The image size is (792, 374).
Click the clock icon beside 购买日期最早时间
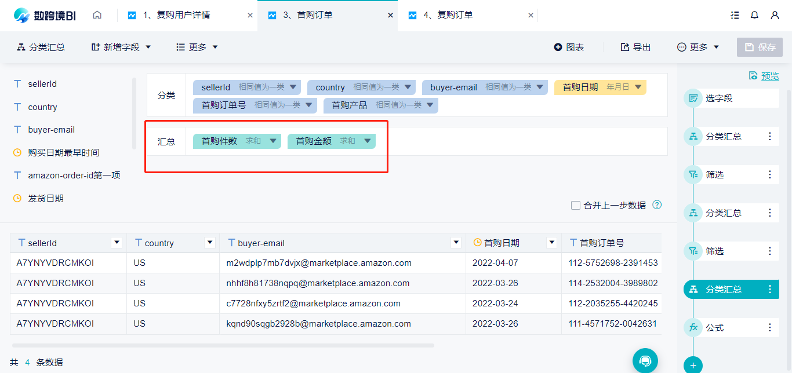(x=17, y=152)
